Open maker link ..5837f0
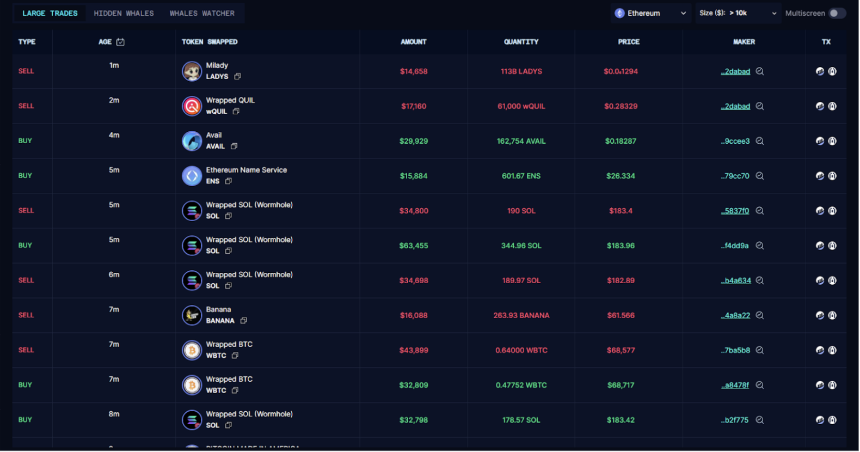This screenshot has height=452, width=860. (735, 211)
